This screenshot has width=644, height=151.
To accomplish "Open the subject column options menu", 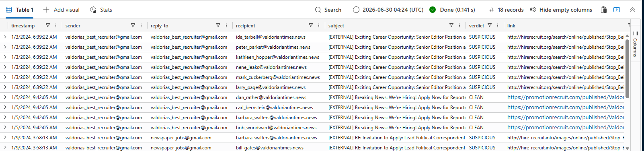I will click(459, 25).
